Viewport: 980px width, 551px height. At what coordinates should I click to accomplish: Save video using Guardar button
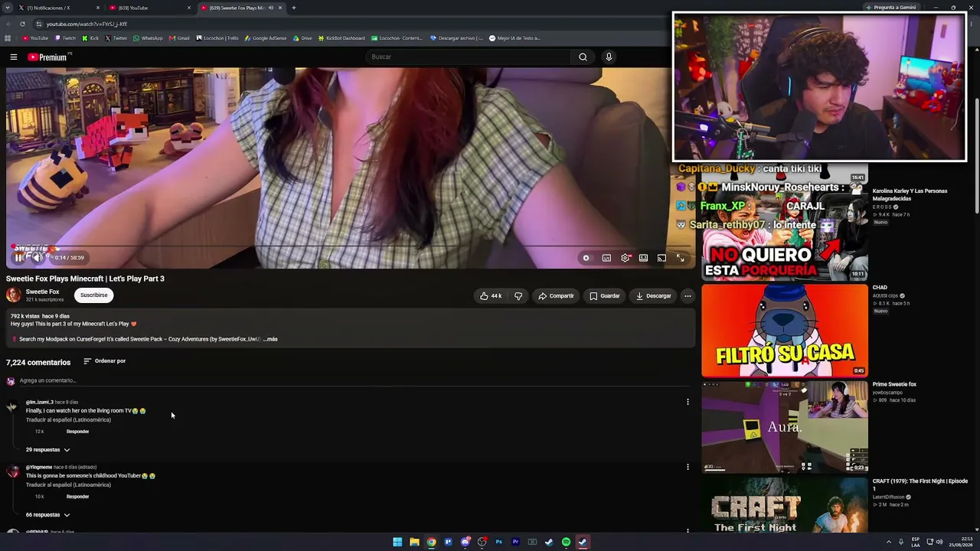[605, 296]
